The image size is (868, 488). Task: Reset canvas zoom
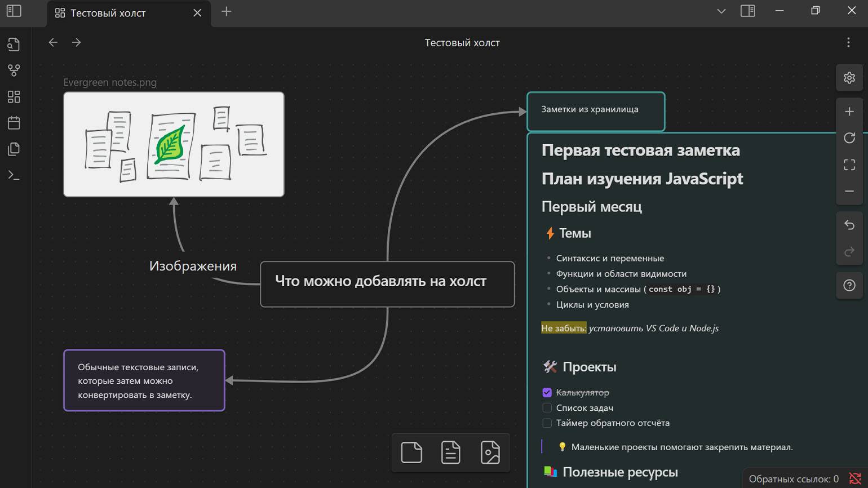[849, 138]
